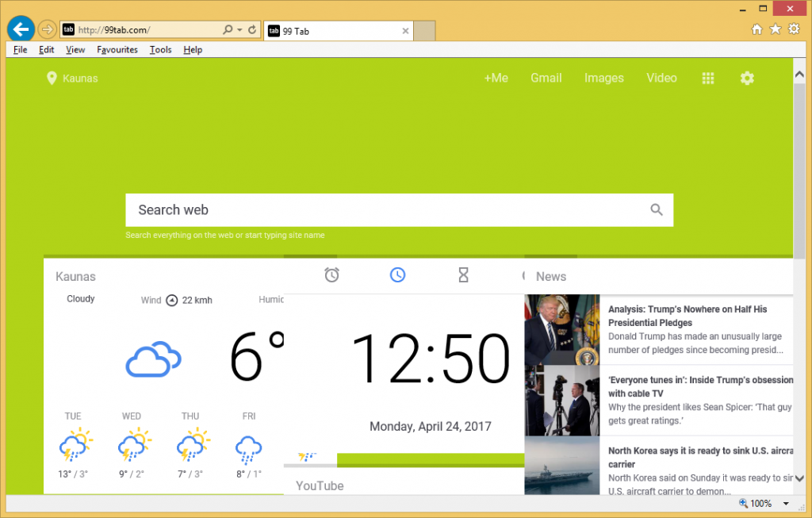Open the Tools menu
Viewport: 812px width, 518px height.
point(160,49)
